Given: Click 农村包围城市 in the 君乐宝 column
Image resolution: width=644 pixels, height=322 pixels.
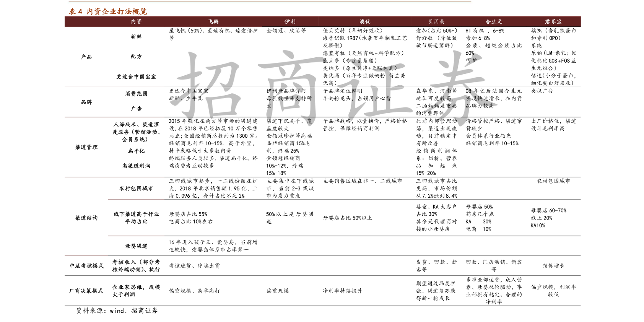Looking at the screenshot, I should coord(553,181).
